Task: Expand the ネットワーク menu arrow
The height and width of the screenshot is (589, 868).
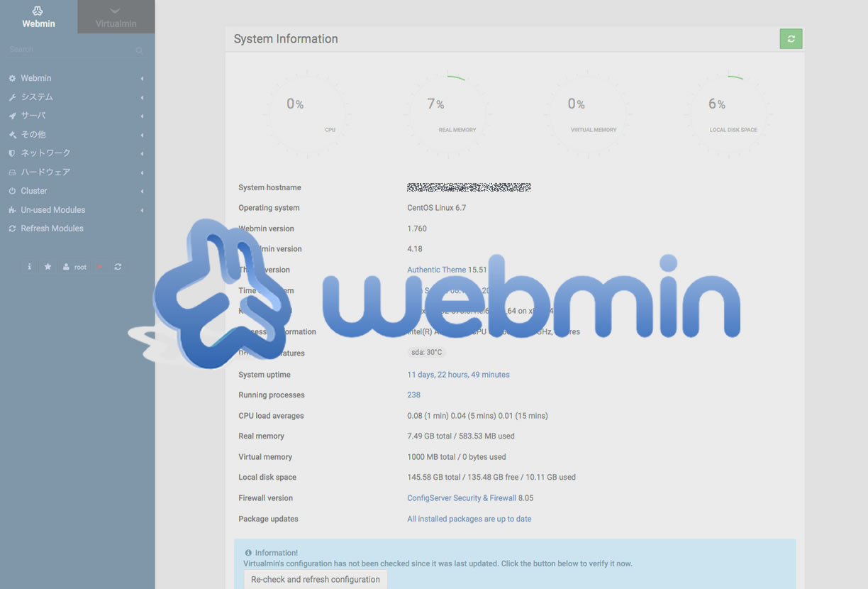Action: (142, 153)
